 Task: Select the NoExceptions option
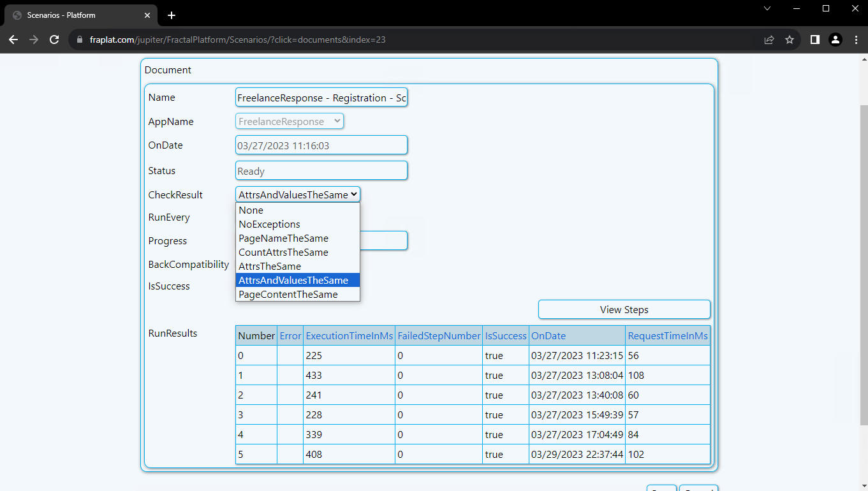269,224
